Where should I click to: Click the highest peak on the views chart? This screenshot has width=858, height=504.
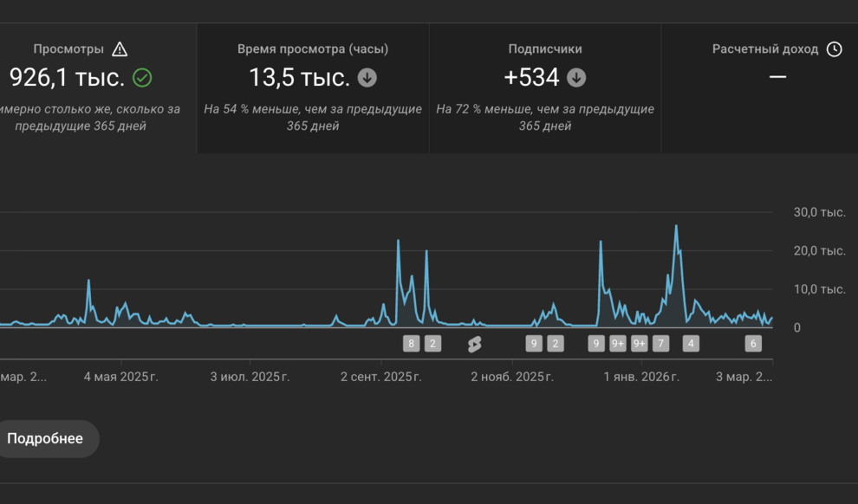[676, 226]
